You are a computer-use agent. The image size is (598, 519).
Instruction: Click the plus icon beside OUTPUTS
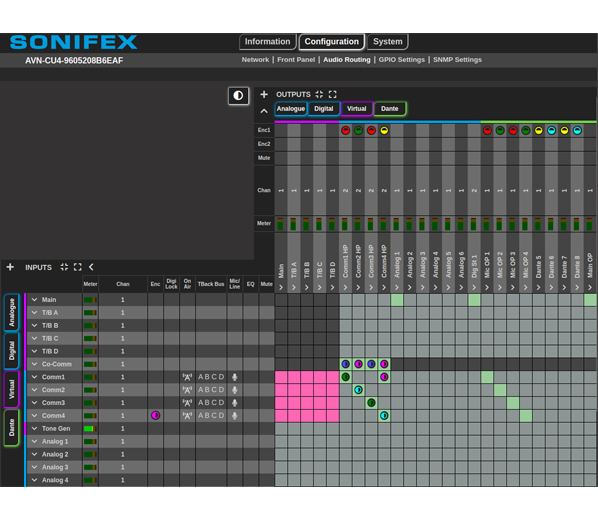[x=264, y=94]
